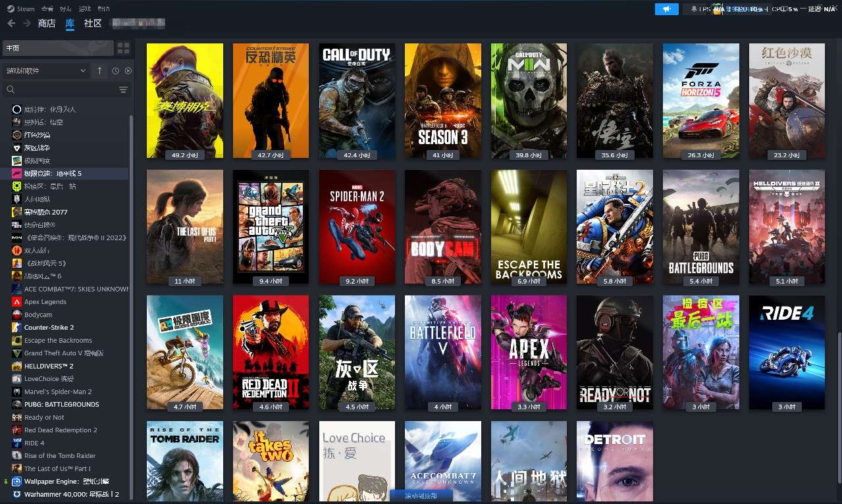Viewport: 842px width, 504px height.
Task: Click the Wallpaper Engine sidebar icon
Action: pyautogui.click(x=17, y=482)
